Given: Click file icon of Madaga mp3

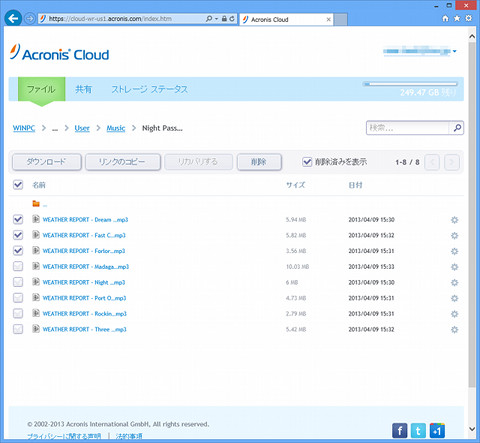Looking at the screenshot, I should click(x=36, y=266).
